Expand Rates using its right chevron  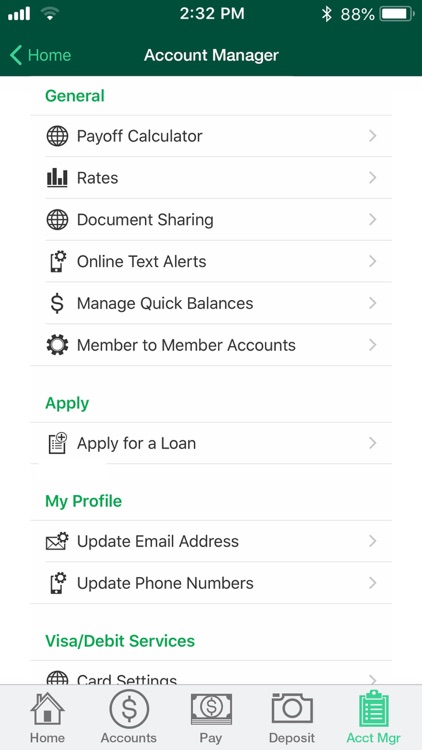pos(373,178)
